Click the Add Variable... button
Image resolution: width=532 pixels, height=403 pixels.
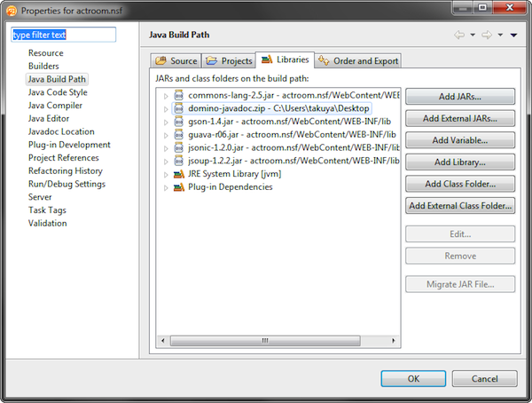click(460, 140)
